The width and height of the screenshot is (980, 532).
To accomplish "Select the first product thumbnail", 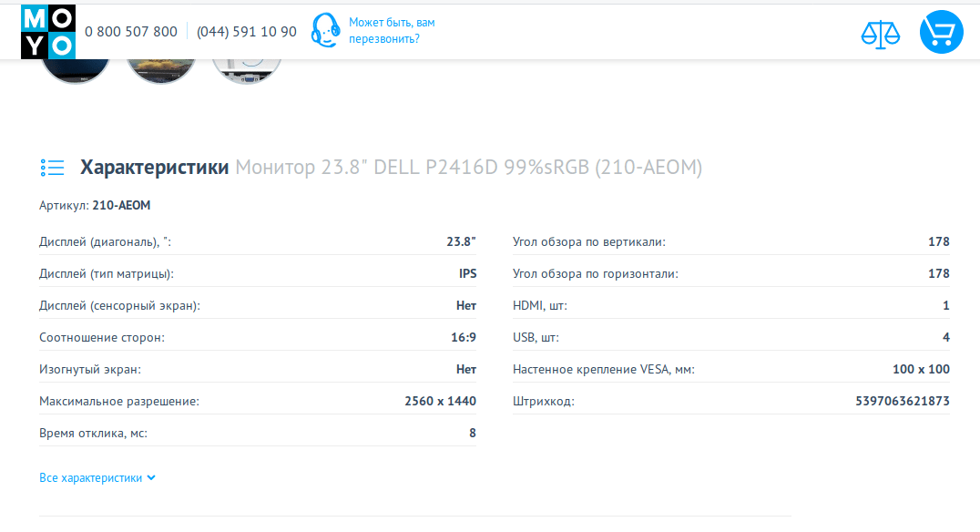I will tap(75, 70).
